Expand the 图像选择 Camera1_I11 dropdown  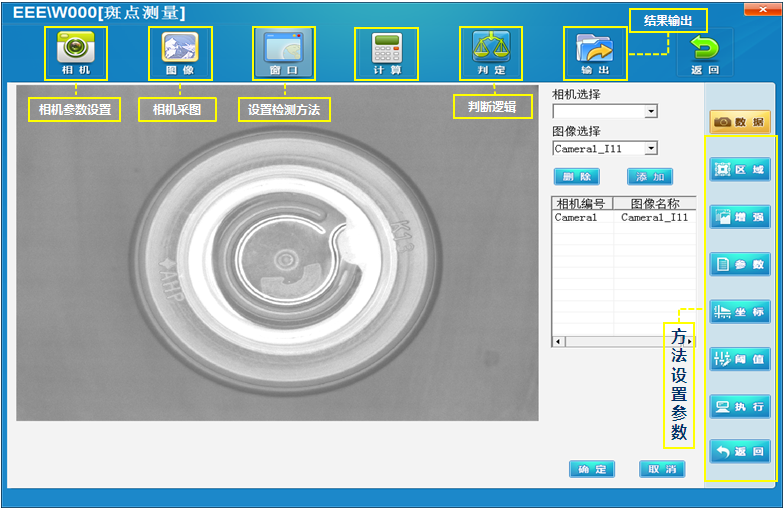(x=650, y=148)
